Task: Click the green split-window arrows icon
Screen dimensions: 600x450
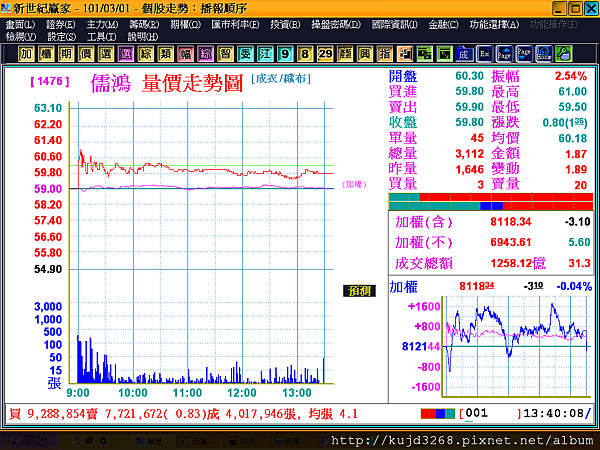Action: 424,54
